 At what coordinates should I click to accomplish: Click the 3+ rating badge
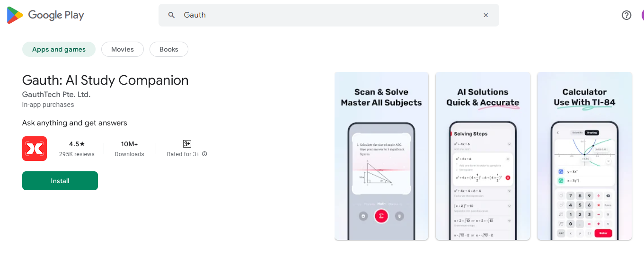click(x=187, y=144)
